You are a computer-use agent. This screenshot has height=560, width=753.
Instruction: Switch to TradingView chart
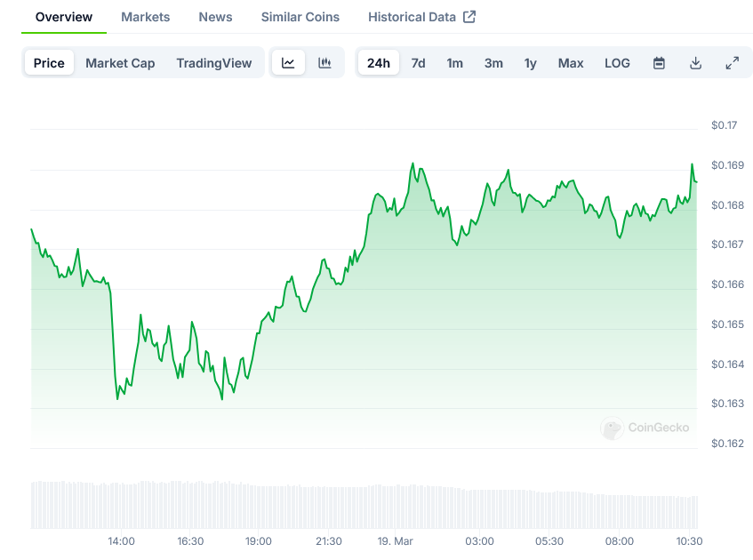213,63
